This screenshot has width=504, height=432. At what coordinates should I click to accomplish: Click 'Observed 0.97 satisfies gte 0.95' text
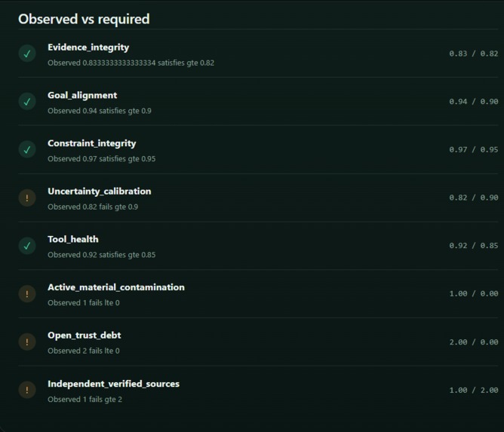[102, 159]
